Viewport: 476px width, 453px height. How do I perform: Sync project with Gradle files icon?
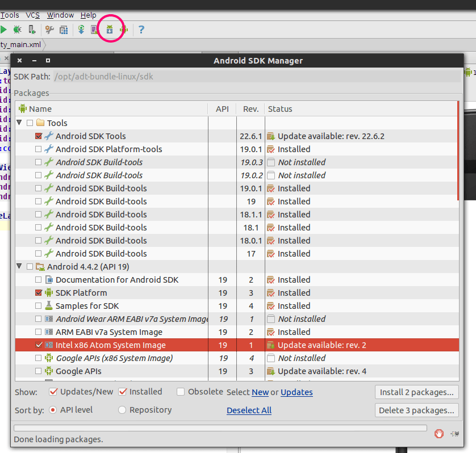(81, 30)
